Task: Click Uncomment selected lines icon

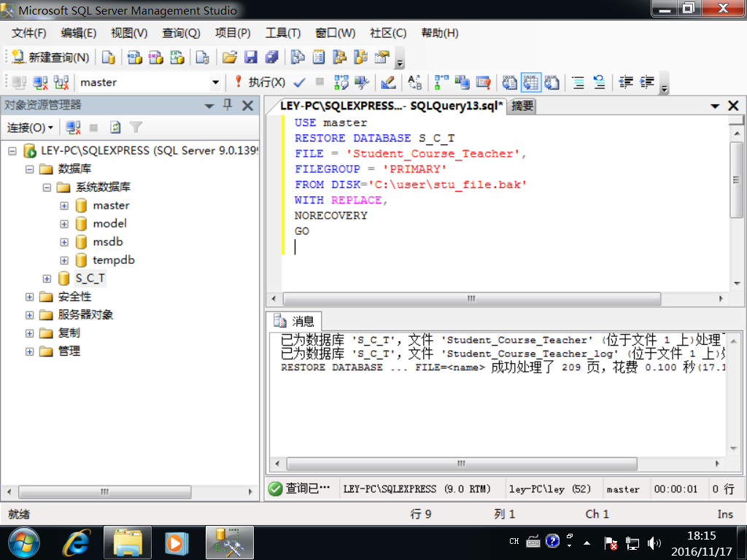Action: click(x=600, y=82)
